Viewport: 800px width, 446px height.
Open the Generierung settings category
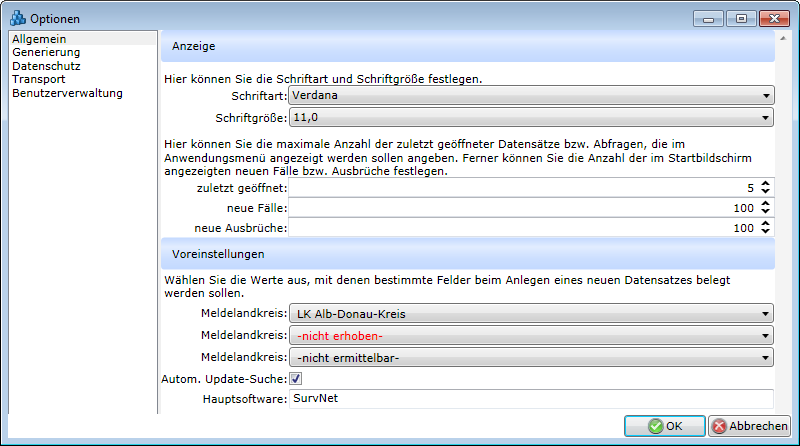[x=46, y=52]
